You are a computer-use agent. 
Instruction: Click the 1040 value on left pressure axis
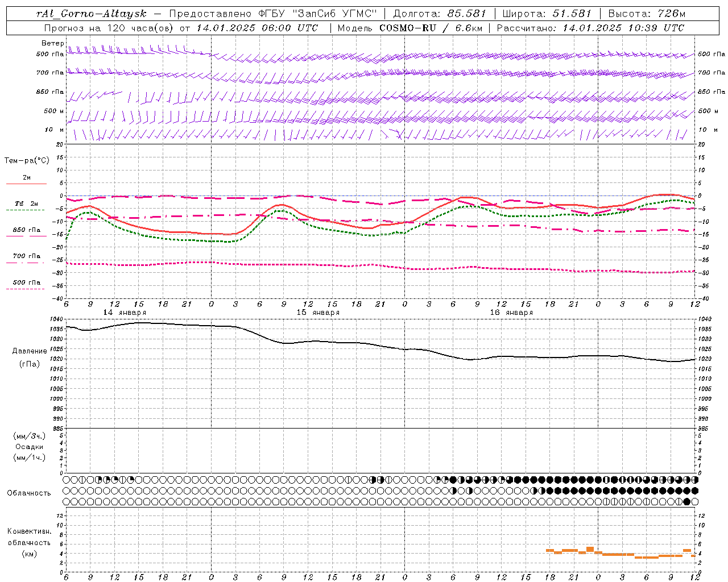[x=57, y=319]
